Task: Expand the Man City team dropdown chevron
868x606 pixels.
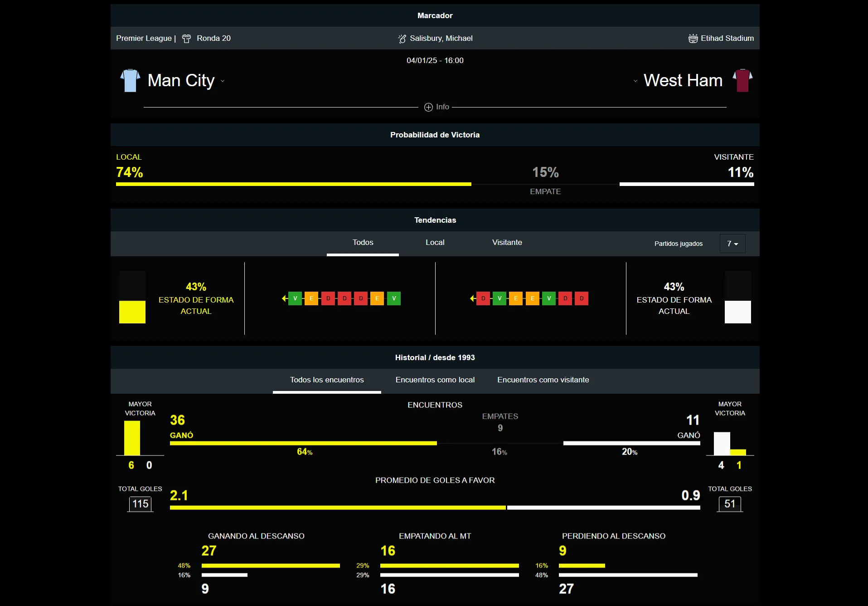Action: (x=223, y=81)
